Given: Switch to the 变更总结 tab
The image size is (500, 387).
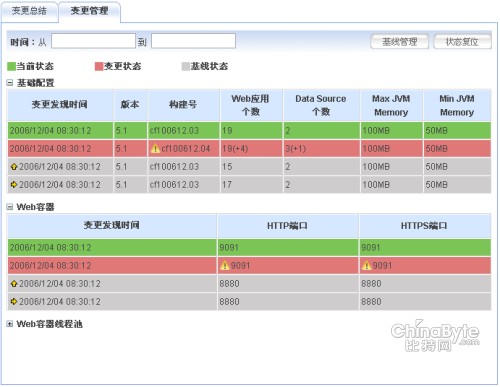Looking at the screenshot, I should [x=29, y=11].
